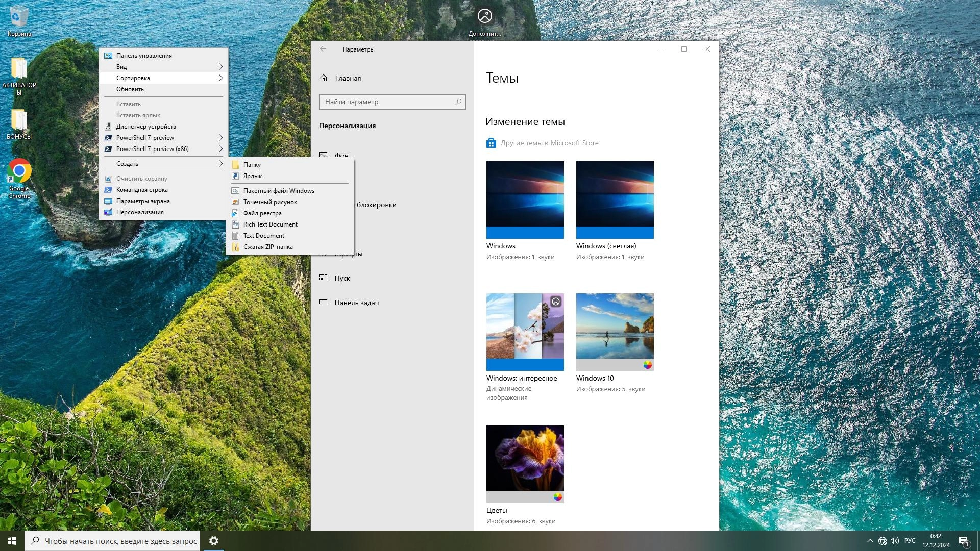Click the Settings gear in taskbar
980x551 pixels.
(x=214, y=541)
